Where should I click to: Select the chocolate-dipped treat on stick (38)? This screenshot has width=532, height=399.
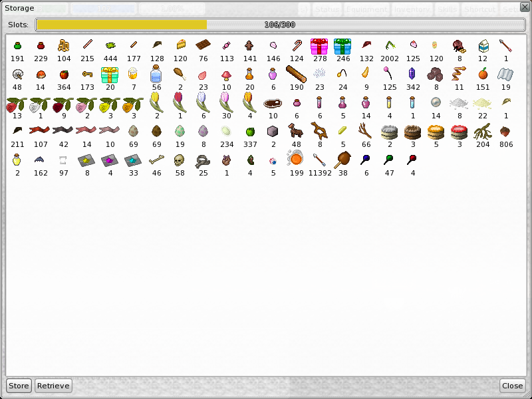342,160
